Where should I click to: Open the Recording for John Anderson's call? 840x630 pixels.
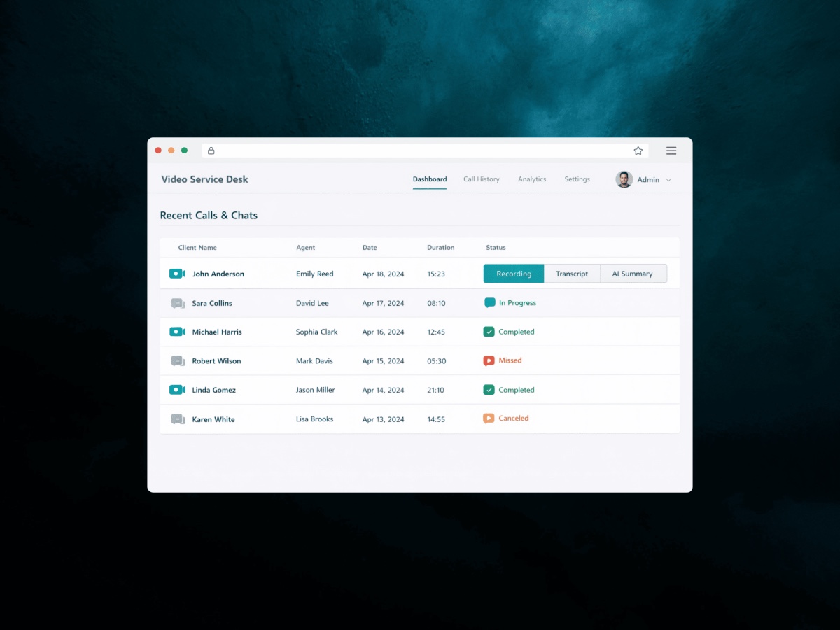513,274
